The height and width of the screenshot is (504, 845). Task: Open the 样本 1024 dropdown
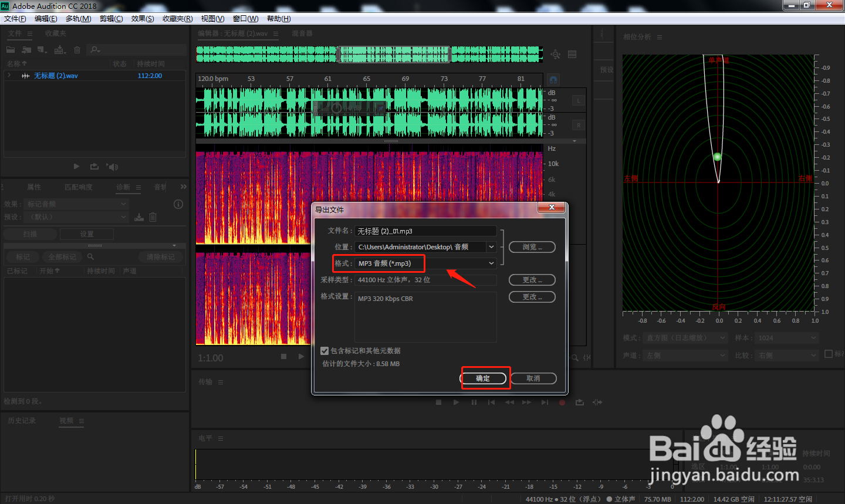coord(786,338)
